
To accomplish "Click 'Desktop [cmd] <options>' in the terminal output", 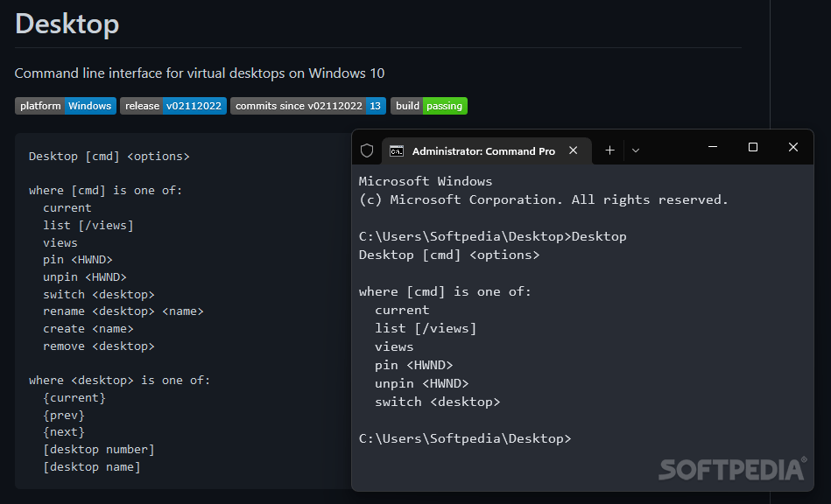I will pos(449,255).
